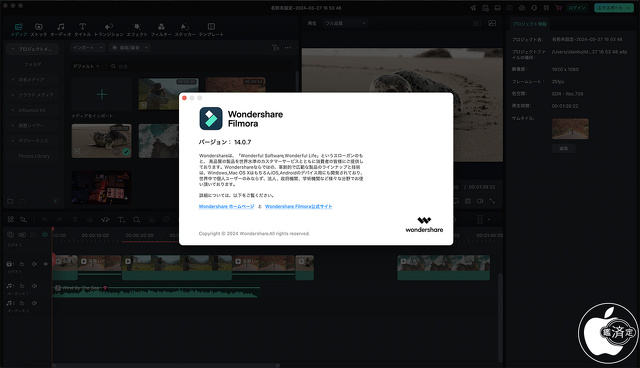Click the project thumbnail in info panel
Image resolution: width=640 pixels, height=368 pixels.
click(x=570, y=129)
